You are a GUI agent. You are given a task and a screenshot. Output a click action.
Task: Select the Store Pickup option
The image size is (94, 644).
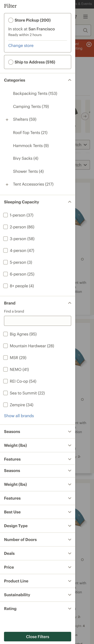[11, 20]
